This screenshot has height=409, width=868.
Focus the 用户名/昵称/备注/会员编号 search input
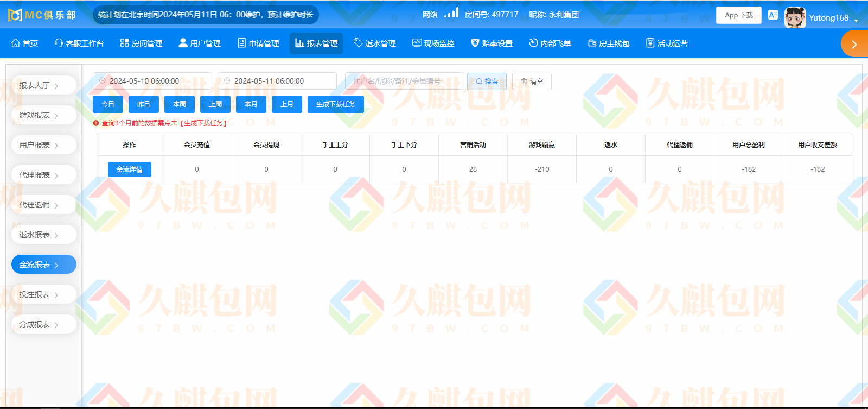point(405,81)
